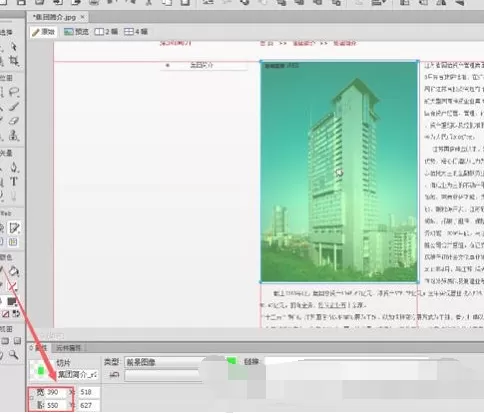484x414 pixels.
Task: Select the Text (T) tool
Action: pos(14,181)
